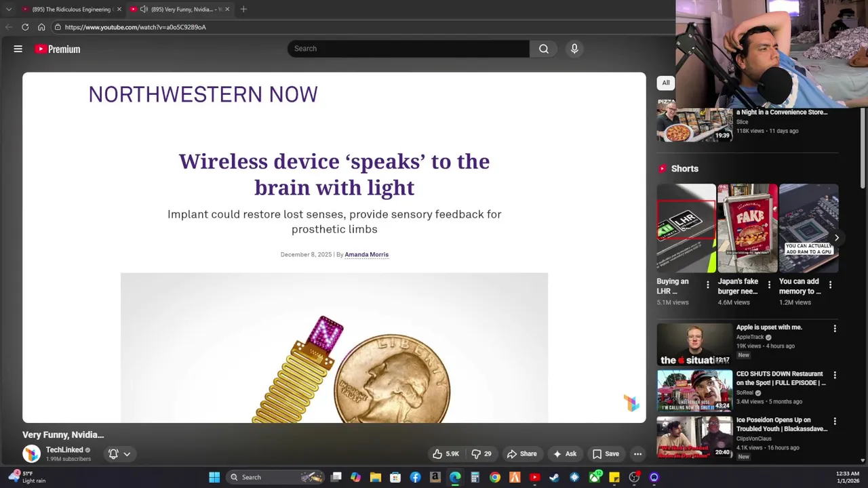Close the Very Funny, Nvidia tab

tap(227, 9)
